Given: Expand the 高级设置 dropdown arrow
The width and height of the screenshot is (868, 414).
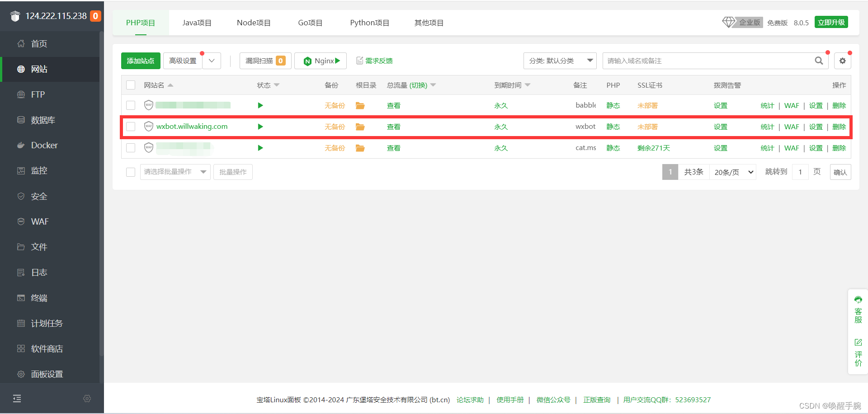Looking at the screenshot, I should pyautogui.click(x=212, y=61).
